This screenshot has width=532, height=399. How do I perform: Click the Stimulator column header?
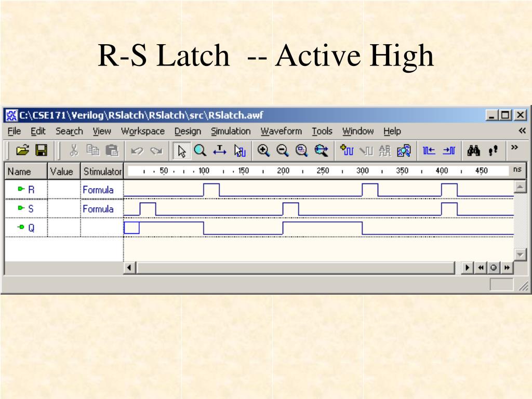102,171
